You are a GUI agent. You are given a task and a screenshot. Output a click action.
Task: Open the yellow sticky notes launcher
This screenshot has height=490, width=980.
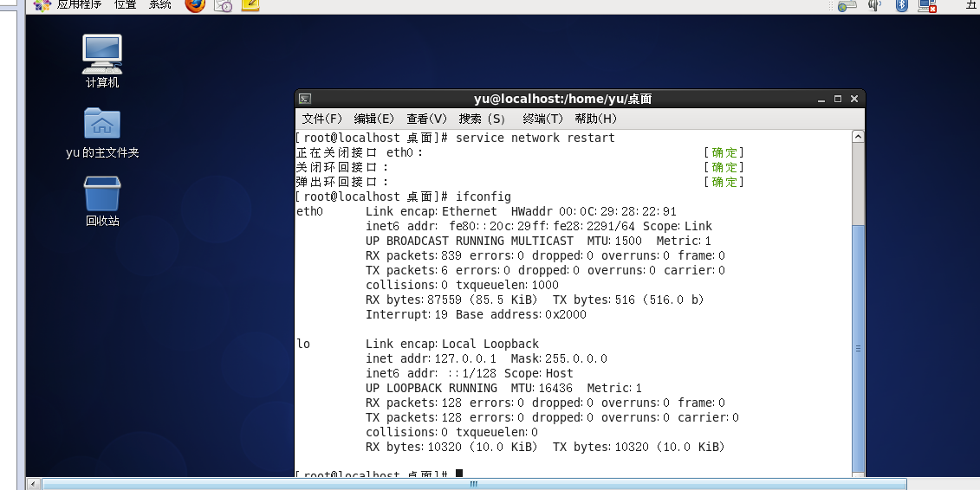click(x=250, y=5)
